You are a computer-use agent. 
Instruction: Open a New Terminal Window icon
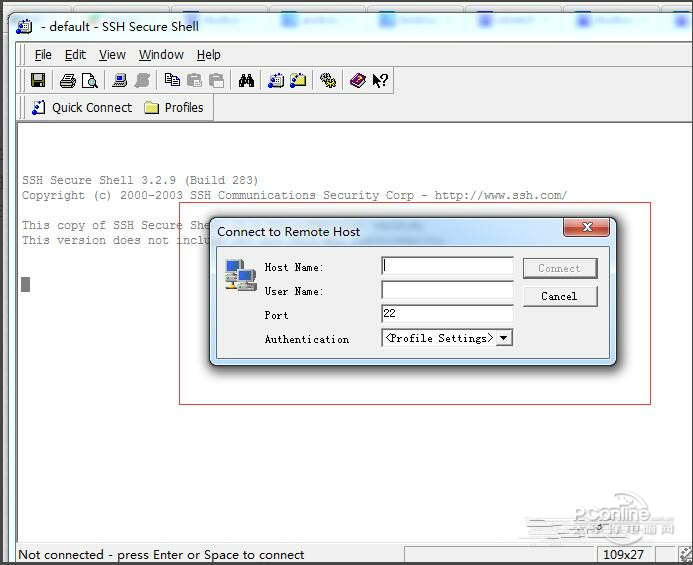coord(276,80)
